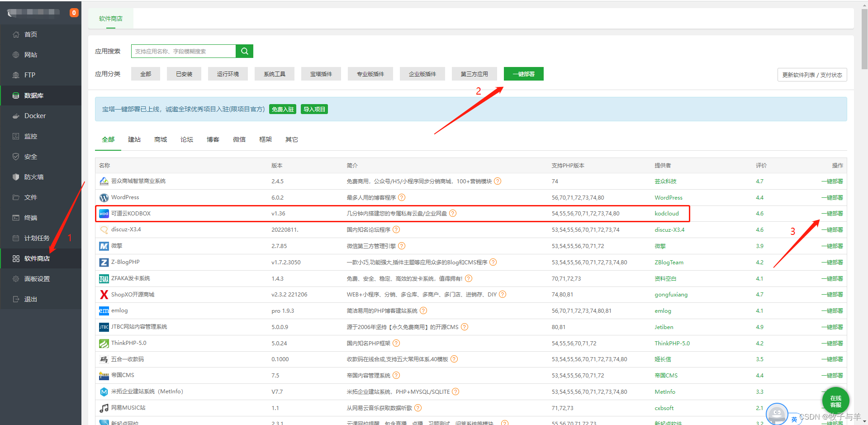Switch to the 建站 tab
Image resolution: width=868 pixels, height=425 pixels.
134,139
